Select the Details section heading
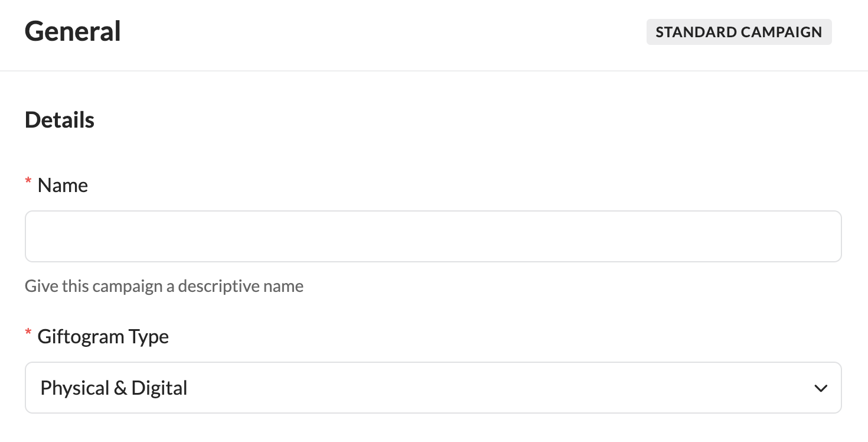This screenshot has height=442, width=868. [x=60, y=120]
